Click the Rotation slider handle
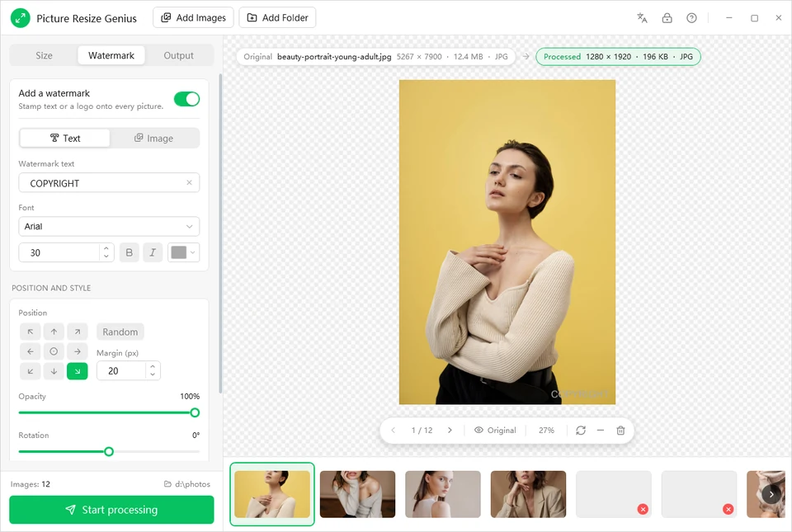The width and height of the screenshot is (792, 532). coord(109,451)
